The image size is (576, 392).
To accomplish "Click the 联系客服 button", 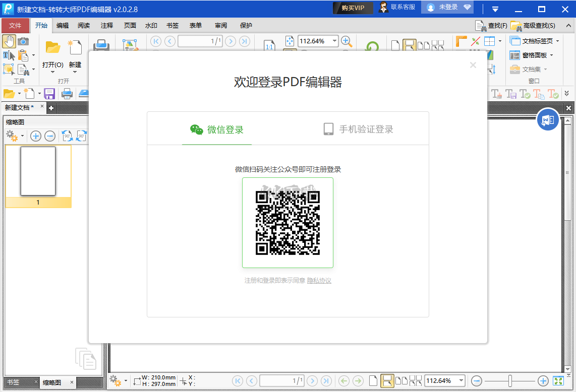I will pyautogui.click(x=397, y=8).
